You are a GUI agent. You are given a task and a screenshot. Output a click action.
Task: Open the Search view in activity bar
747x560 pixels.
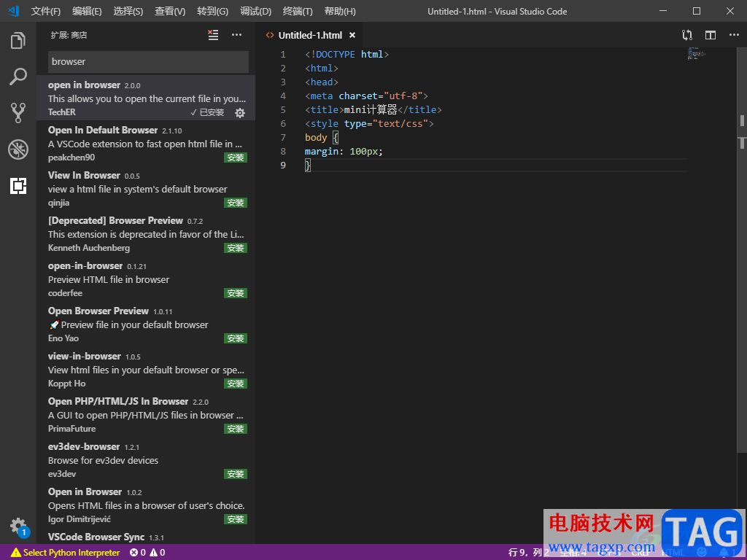[18, 77]
